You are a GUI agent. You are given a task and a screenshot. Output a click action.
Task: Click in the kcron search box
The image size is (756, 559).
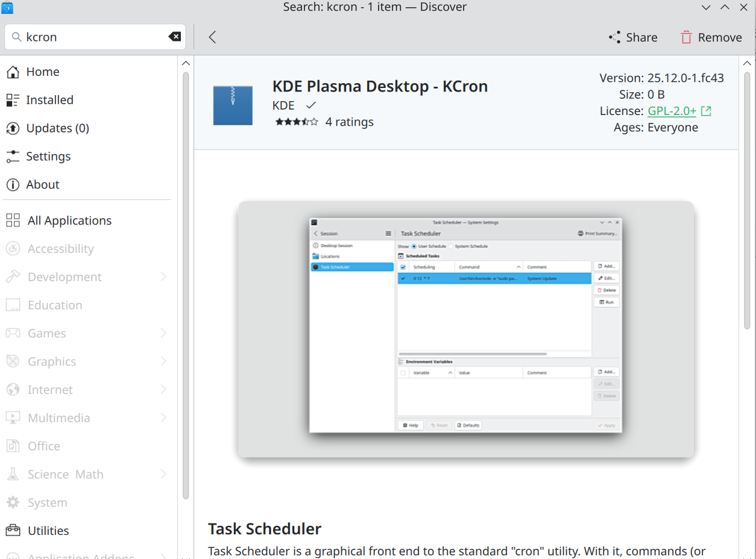[93, 37]
